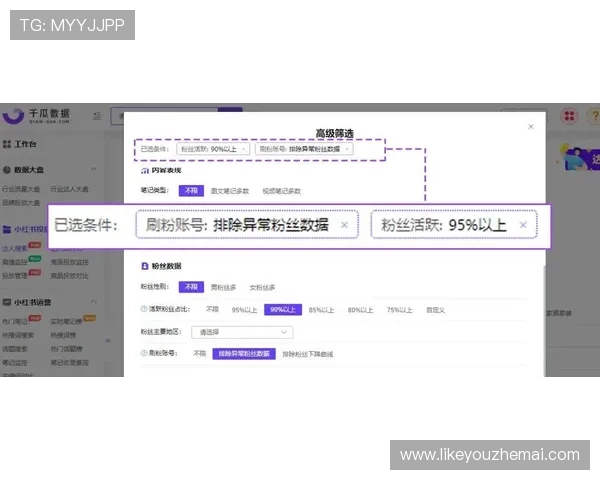The width and height of the screenshot is (600, 480).
Task: Open 话题搜索 sidebar item
Action: (15, 349)
